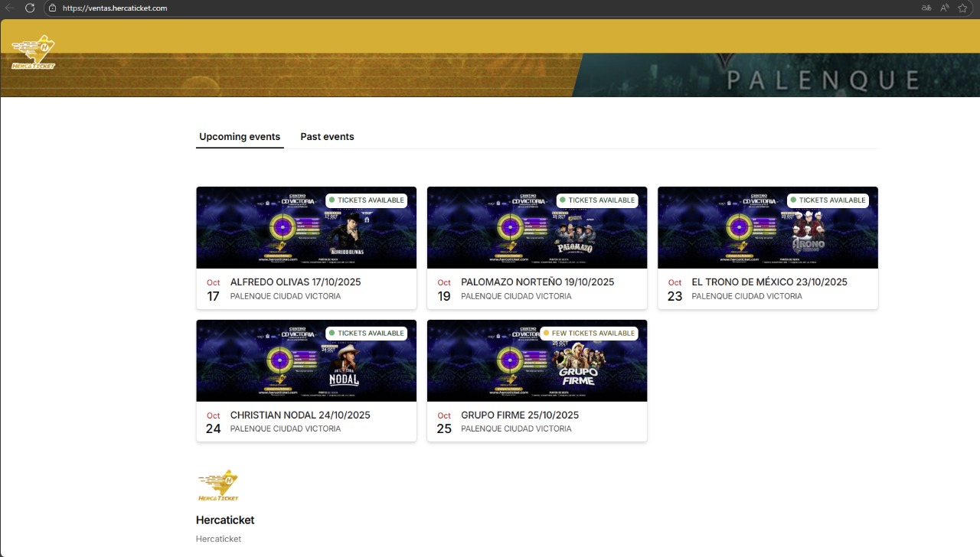
Task: Open Grupo Firme event poster
Action: pyautogui.click(x=537, y=360)
